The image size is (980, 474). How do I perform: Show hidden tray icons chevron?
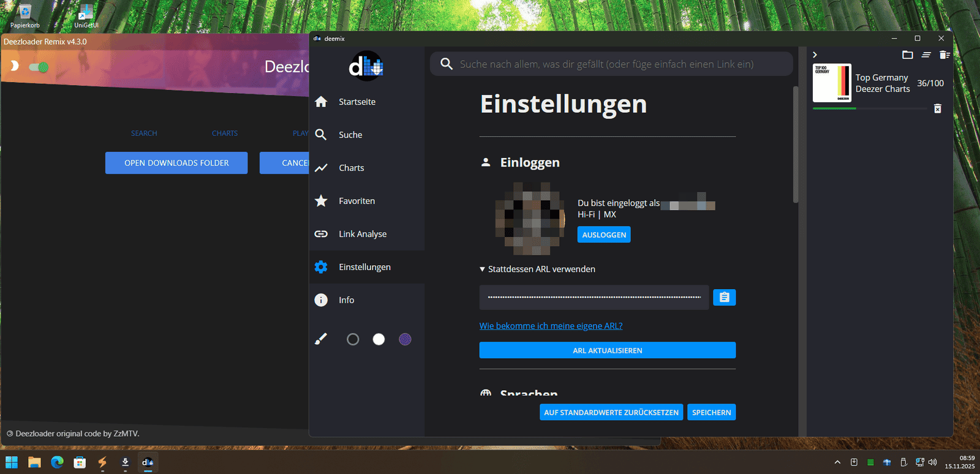(x=837, y=462)
